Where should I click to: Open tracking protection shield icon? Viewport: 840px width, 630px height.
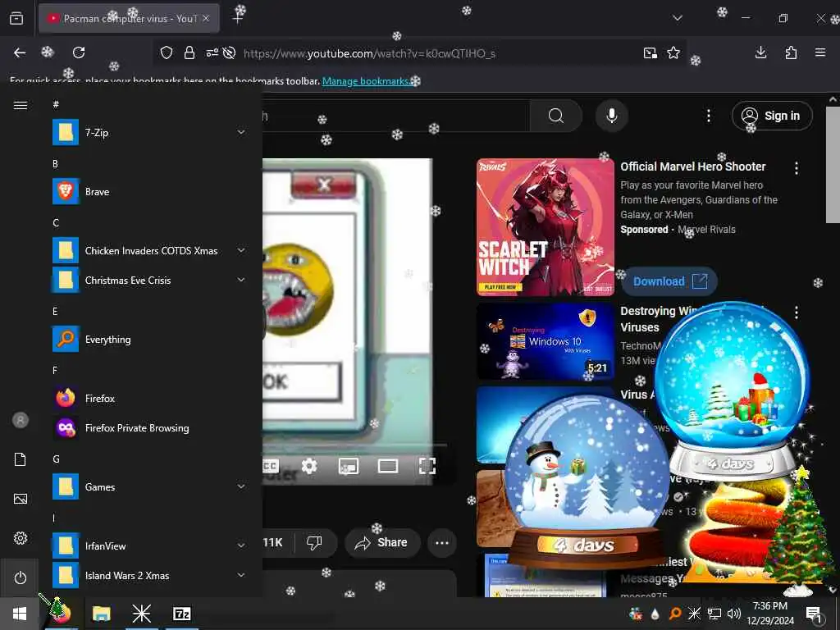(x=167, y=52)
